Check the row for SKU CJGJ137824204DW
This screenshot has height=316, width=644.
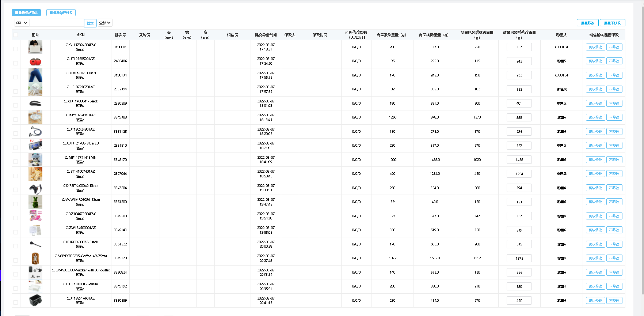point(15,49)
